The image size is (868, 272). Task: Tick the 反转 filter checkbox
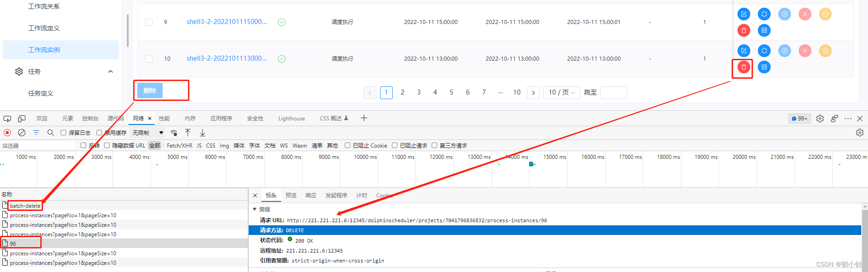pos(83,145)
